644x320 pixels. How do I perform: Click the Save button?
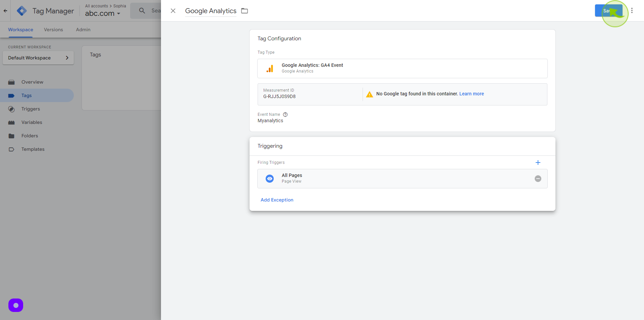pyautogui.click(x=608, y=11)
